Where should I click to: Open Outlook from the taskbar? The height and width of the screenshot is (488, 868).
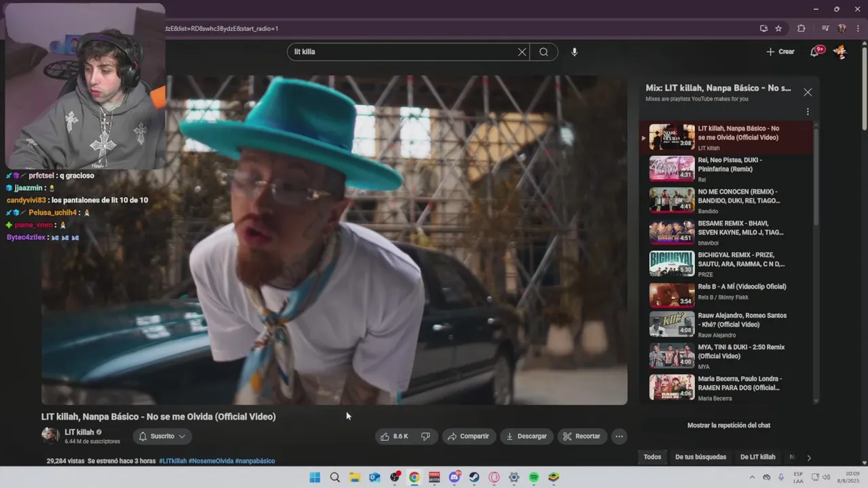click(x=374, y=477)
